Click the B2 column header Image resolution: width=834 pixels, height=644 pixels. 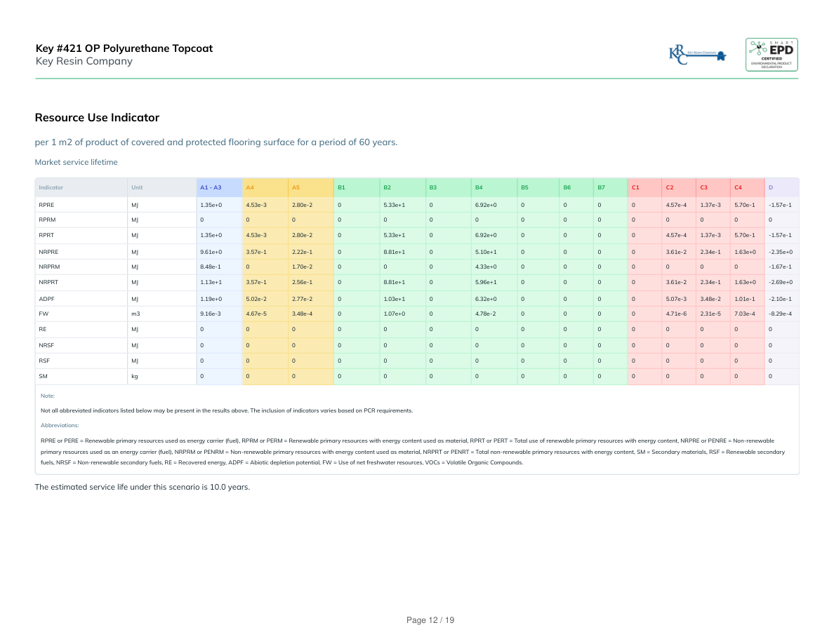pos(387,187)
